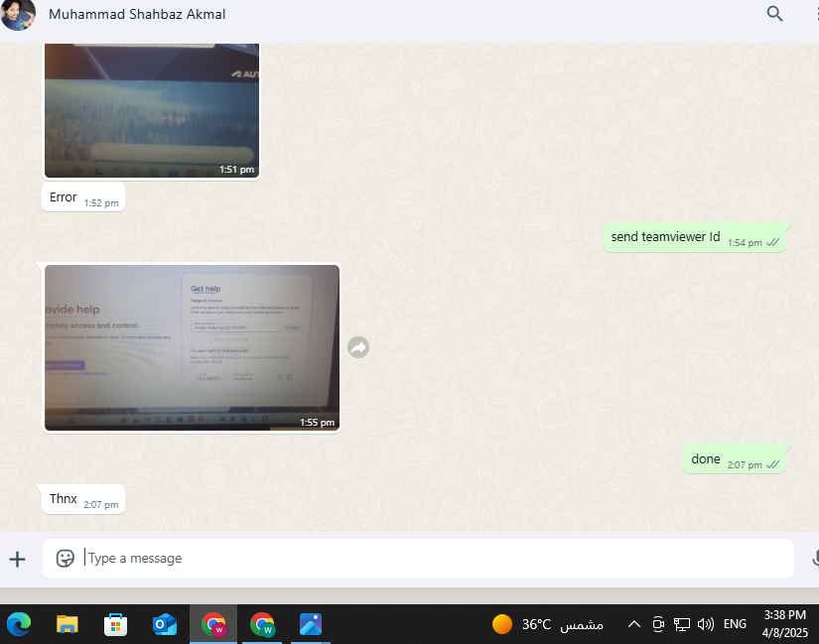Open search in the chat header

click(x=774, y=14)
